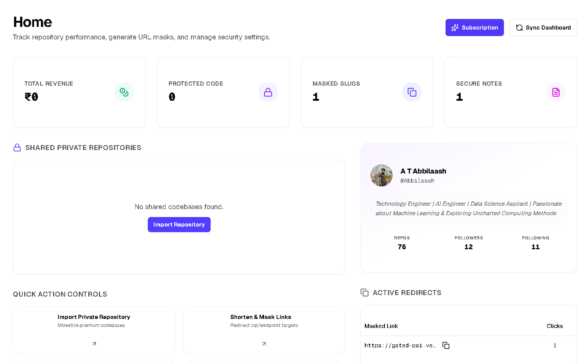Click the click count 1 in redirects table
The image size is (588, 364).
555,345
